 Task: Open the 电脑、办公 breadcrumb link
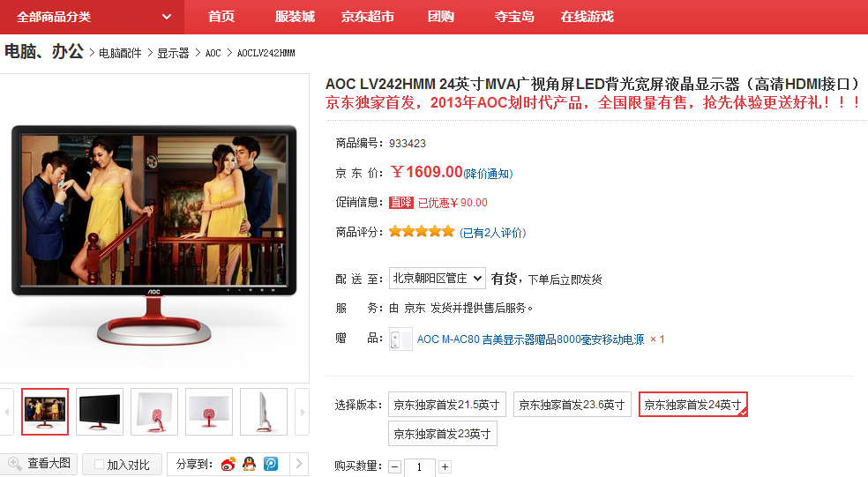point(44,51)
